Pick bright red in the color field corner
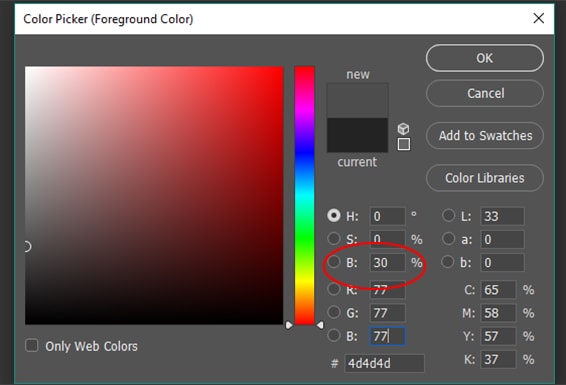 tap(280, 69)
